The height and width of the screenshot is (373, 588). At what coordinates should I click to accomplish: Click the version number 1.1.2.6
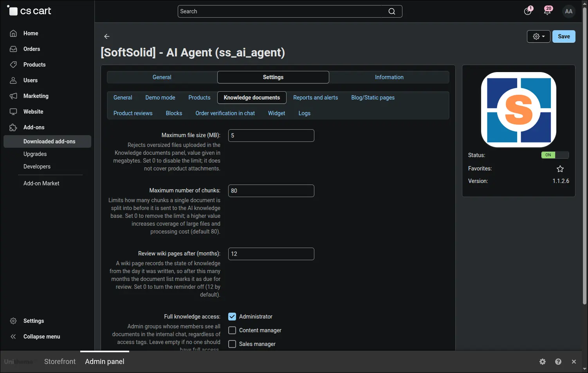(561, 181)
